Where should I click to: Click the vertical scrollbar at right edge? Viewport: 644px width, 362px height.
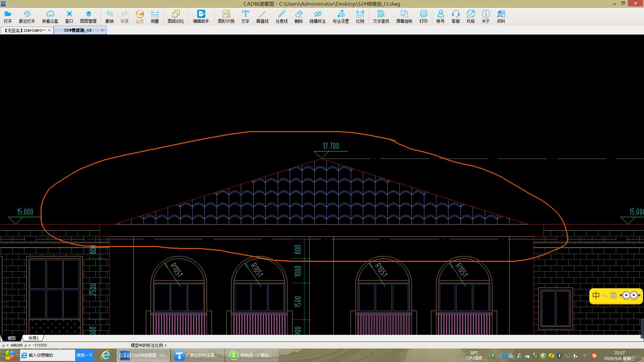(642, 328)
